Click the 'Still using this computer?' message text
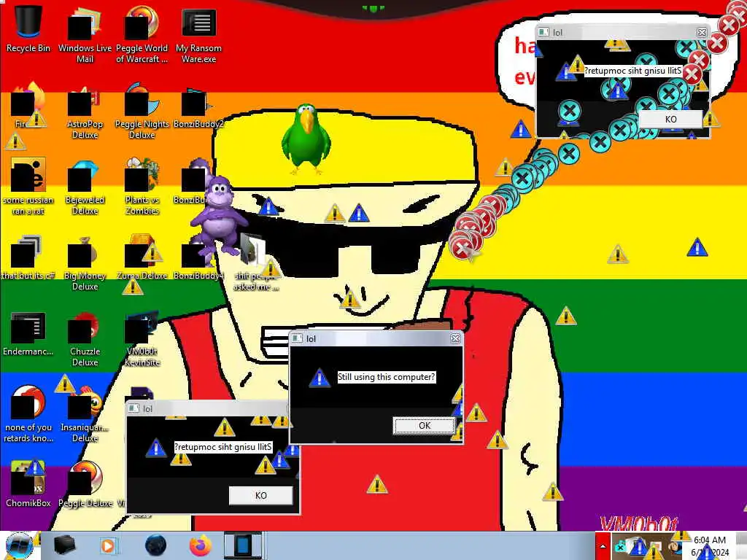747x560 pixels. click(386, 377)
